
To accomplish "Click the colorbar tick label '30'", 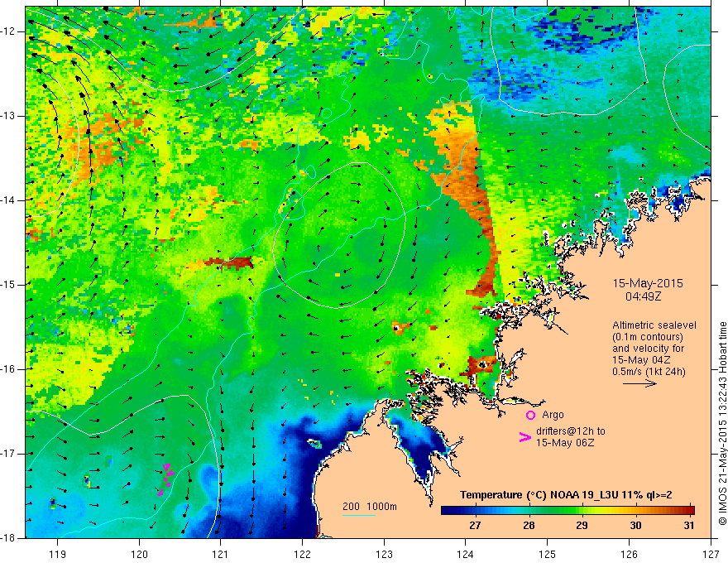I will [x=635, y=526].
